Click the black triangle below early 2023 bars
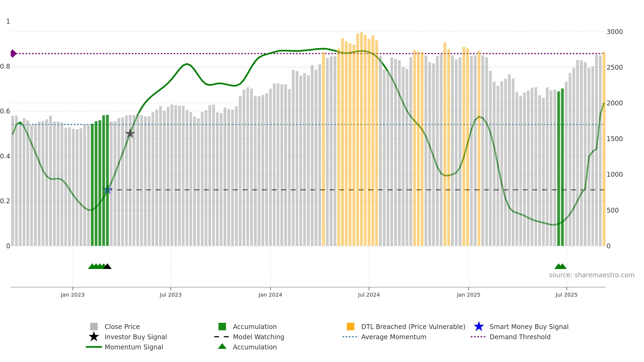644x362 pixels. (x=107, y=266)
